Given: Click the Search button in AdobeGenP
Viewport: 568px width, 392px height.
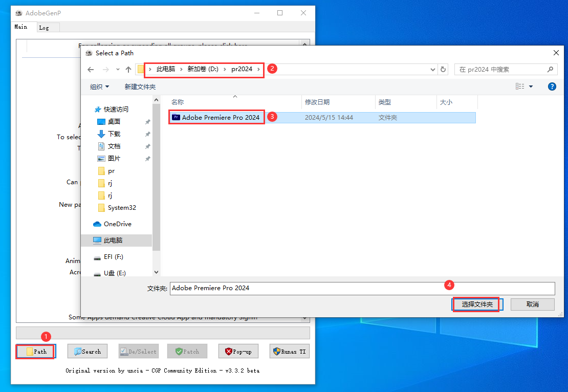Looking at the screenshot, I should [87, 352].
